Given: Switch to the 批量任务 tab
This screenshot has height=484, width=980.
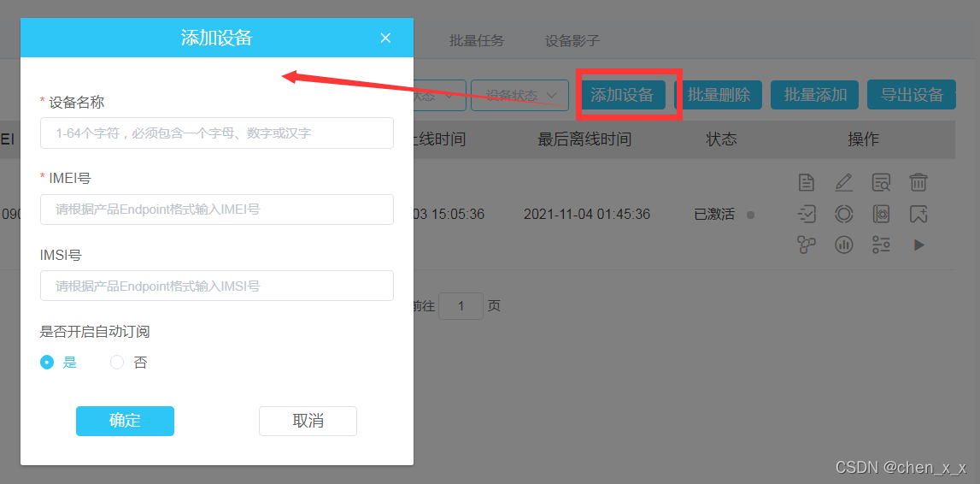Looking at the screenshot, I should 476,41.
